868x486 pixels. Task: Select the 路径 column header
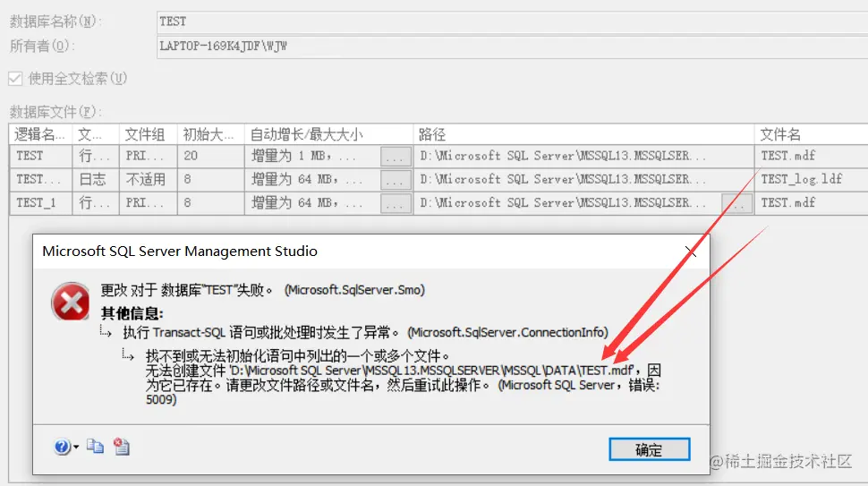tap(583, 134)
